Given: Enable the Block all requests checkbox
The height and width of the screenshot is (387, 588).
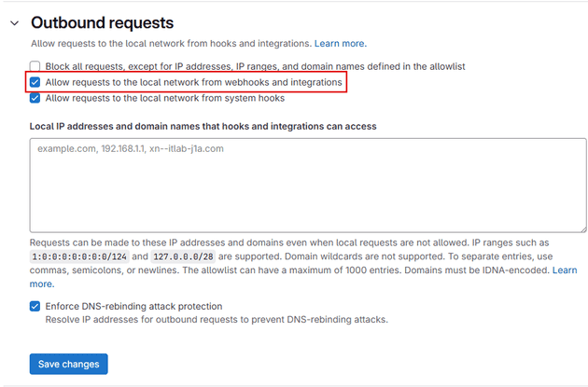Looking at the screenshot, I should tap(35, 67).
